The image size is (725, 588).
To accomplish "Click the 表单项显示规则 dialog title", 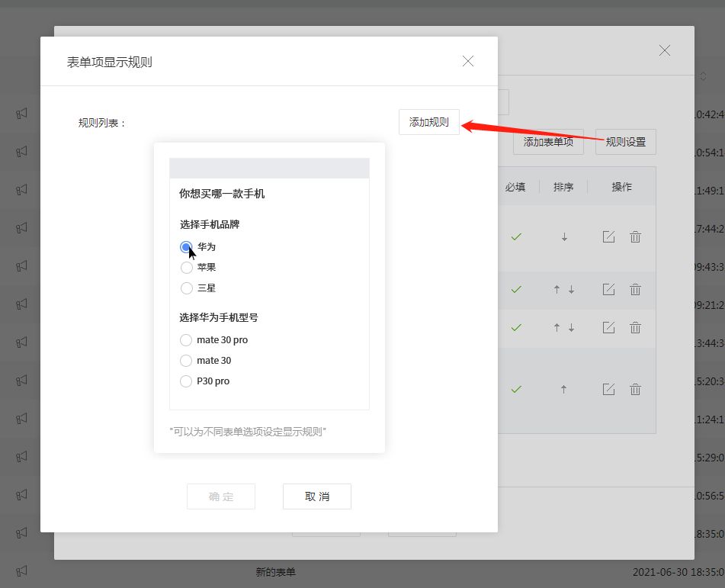I will (110, 62).
